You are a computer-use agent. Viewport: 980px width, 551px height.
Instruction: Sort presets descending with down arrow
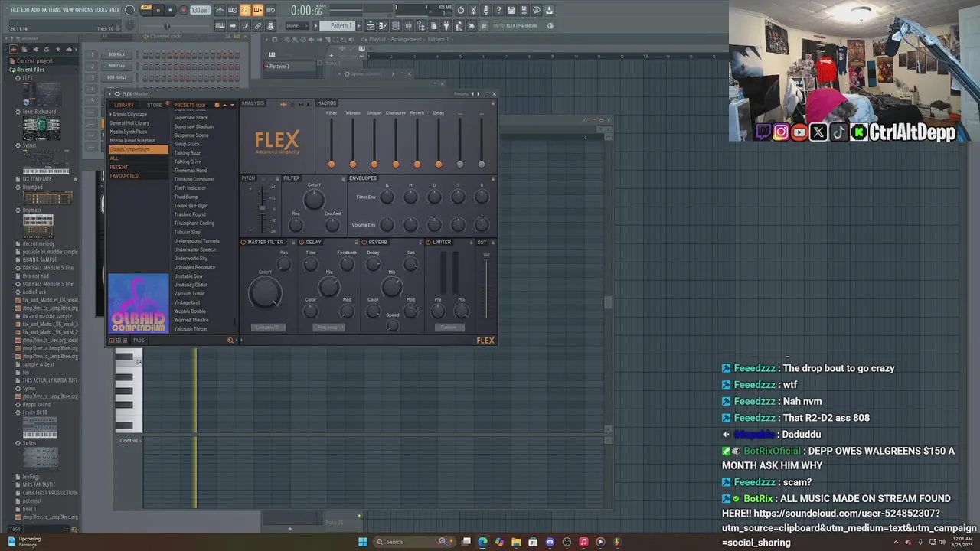(232, 105)
